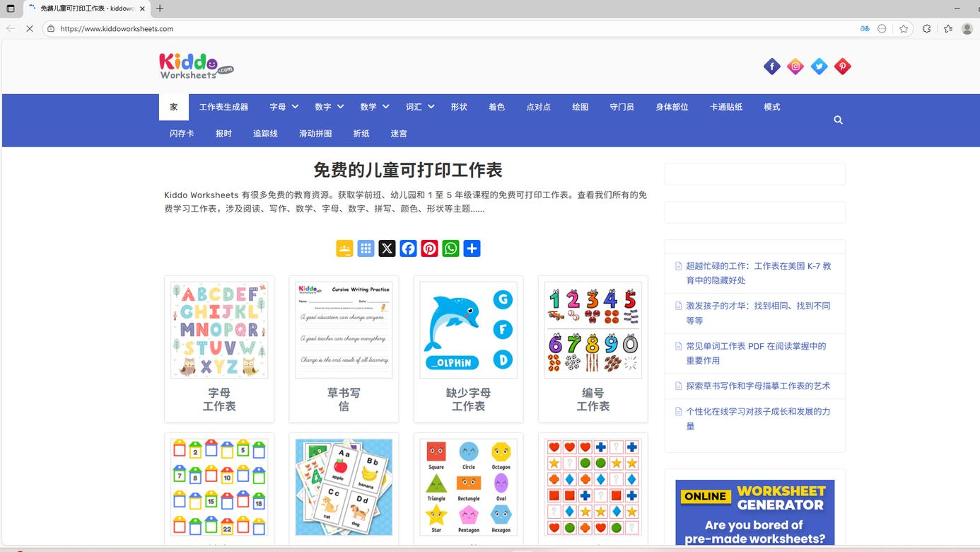Image resolution: width=980 pixels, height=552 pixels.
Task: Open the 折纸 menu item
Action: click(361, 133)
